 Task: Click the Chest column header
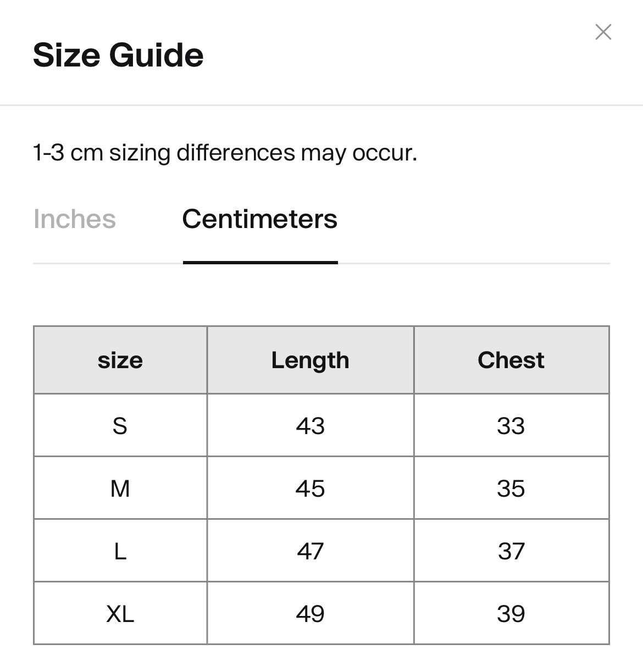(511, 360)
